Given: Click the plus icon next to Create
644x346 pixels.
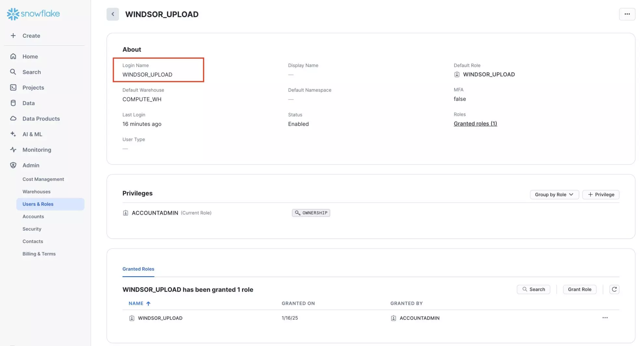Looking at the screenshot, I should [x=13, y=35].
